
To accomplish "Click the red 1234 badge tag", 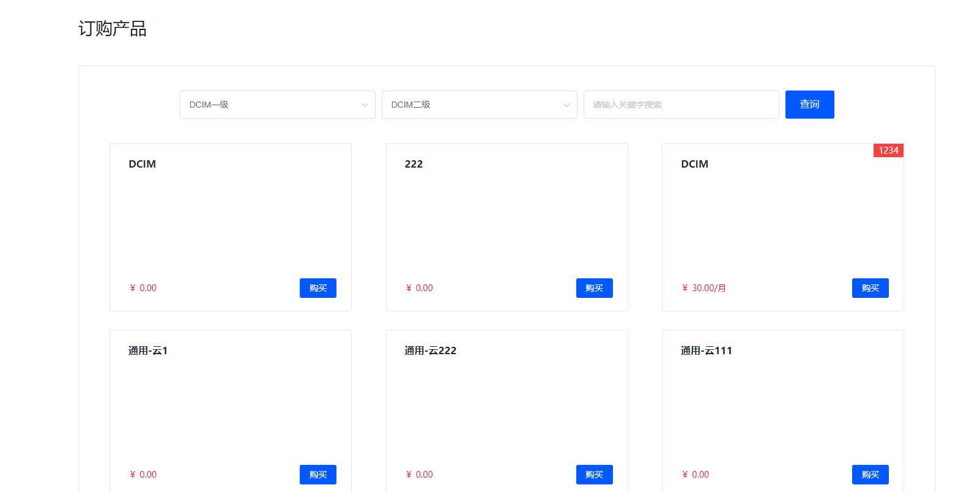I will (888, 150).
